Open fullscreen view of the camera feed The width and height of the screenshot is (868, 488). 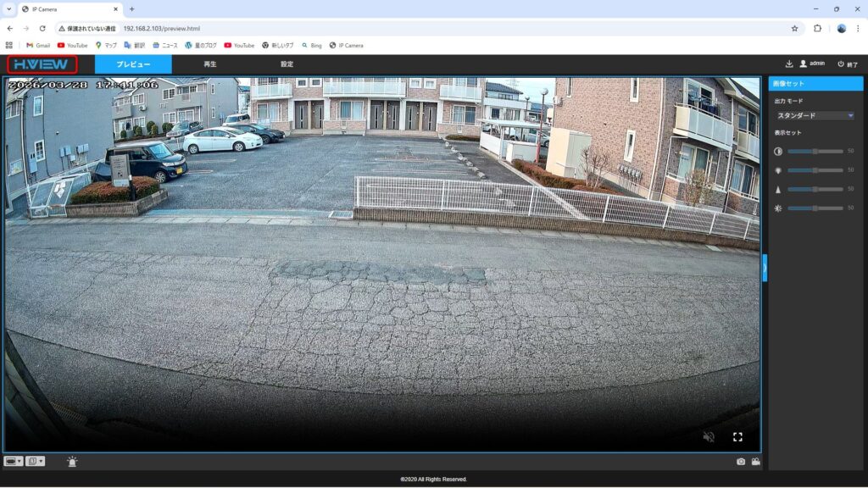737,437
